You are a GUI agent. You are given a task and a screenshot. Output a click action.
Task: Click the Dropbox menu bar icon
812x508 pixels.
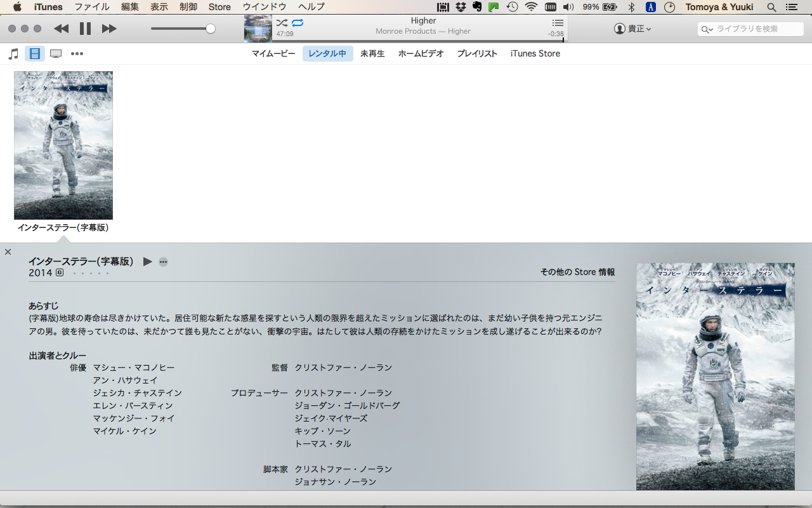(x=461, y=7)
